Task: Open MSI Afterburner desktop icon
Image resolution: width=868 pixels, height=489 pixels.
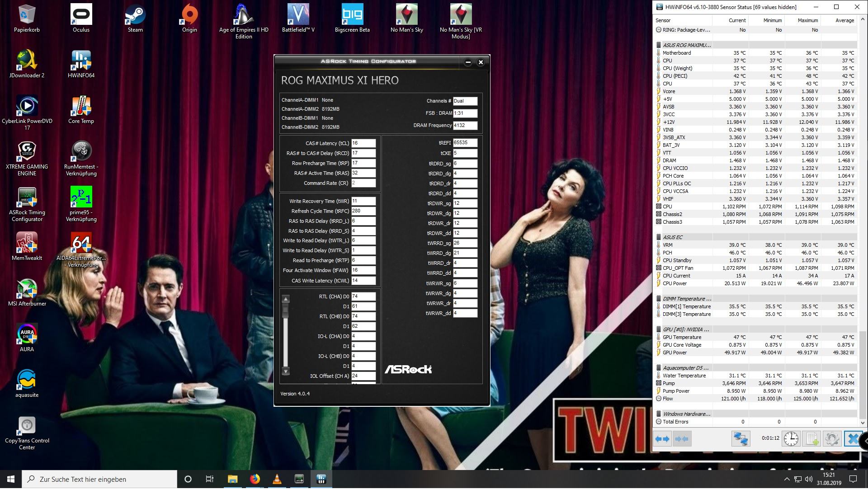Action: (x=27, y=292)
